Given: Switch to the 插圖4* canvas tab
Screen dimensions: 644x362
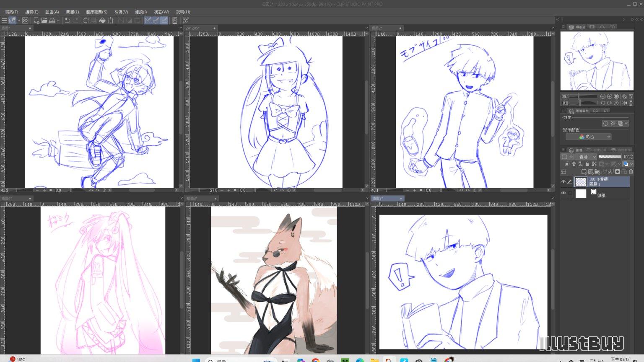Looking at the screenshot, I should 17,198.
